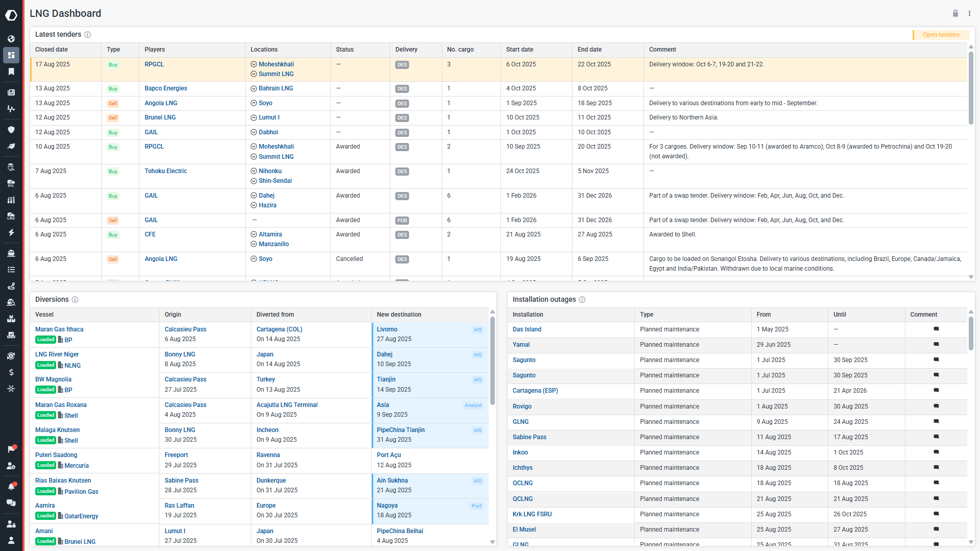Sort tenders by Closed date column
Image resolution: width=980 pixels, height=551 pixels.
point(52,50)
